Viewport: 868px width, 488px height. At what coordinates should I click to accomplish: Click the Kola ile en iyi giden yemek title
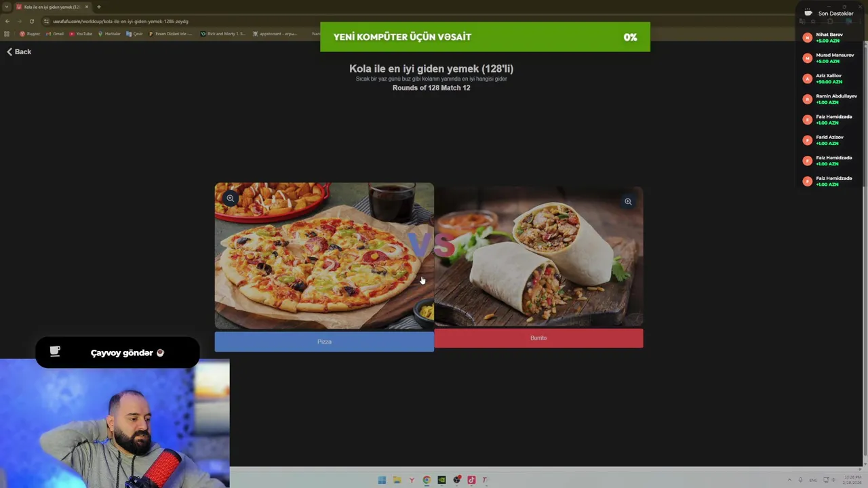(431, 68)
